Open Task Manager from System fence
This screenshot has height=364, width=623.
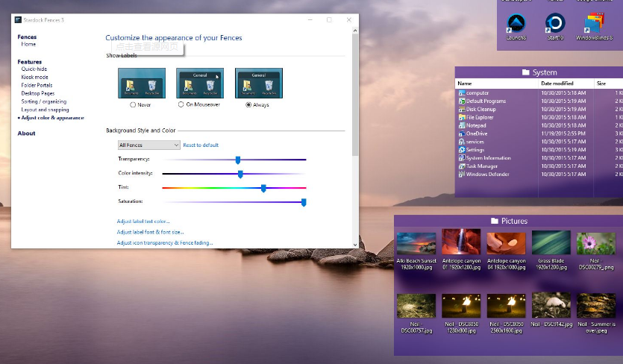click(481, 166)
